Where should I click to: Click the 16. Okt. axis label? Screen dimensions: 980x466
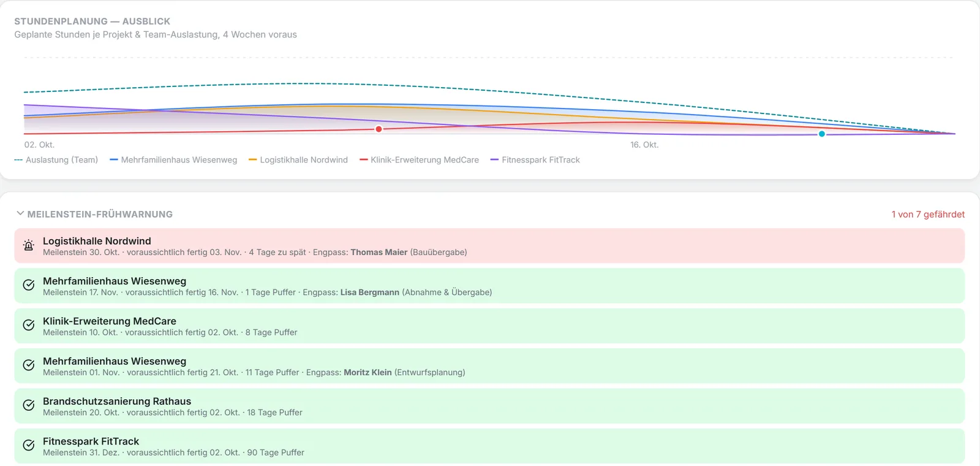pyautogui.click(x=644, y=145)
